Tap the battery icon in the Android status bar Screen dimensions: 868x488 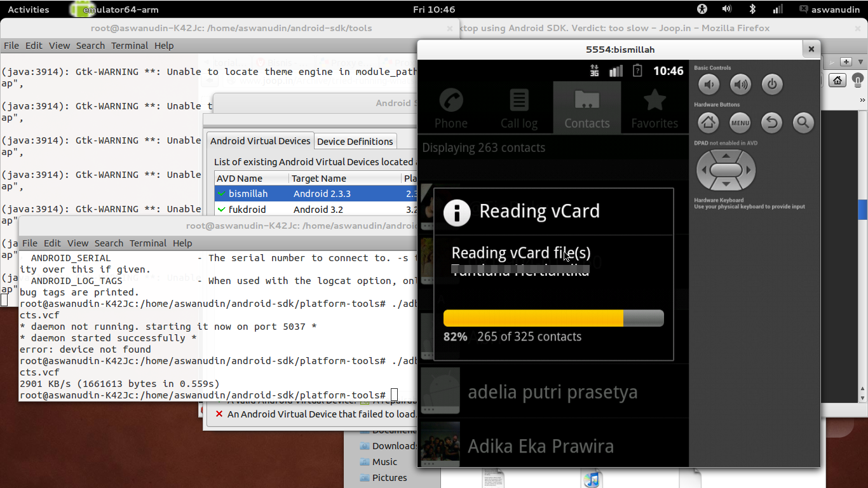pyautogui.click(x=637, y=71)
